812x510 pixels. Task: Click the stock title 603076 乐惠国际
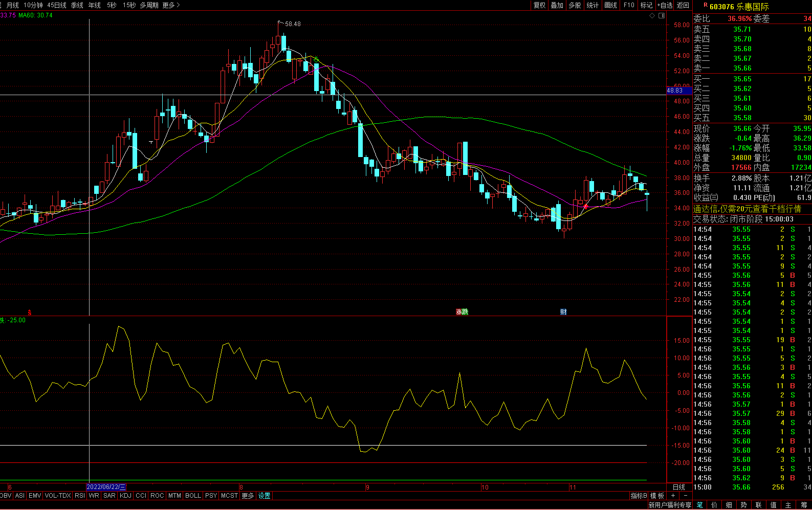(x=739, y=6)
